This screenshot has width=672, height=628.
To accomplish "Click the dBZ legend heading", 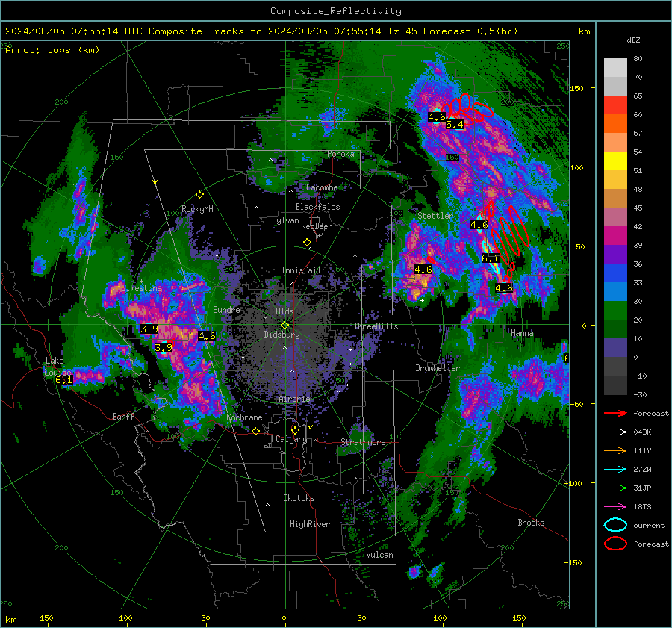I will tap(633, 40).
